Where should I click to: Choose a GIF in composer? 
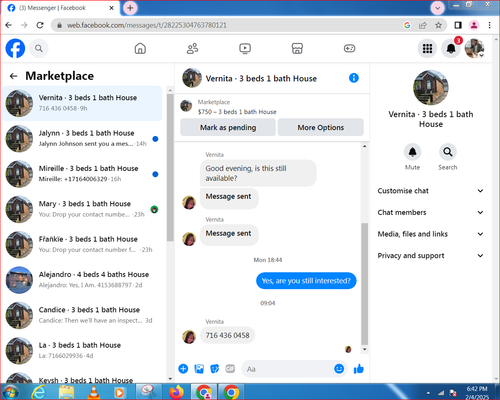(230, 369)
